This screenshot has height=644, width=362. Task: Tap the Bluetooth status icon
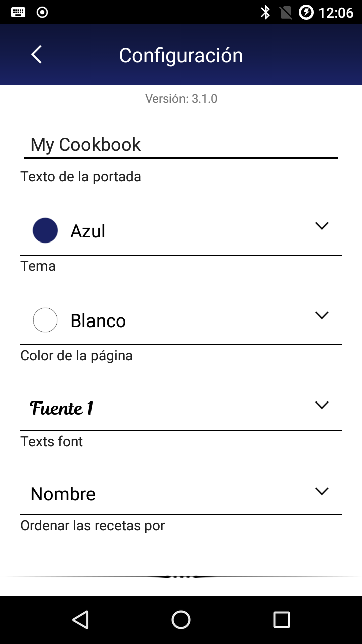click(x=265, y=12)
